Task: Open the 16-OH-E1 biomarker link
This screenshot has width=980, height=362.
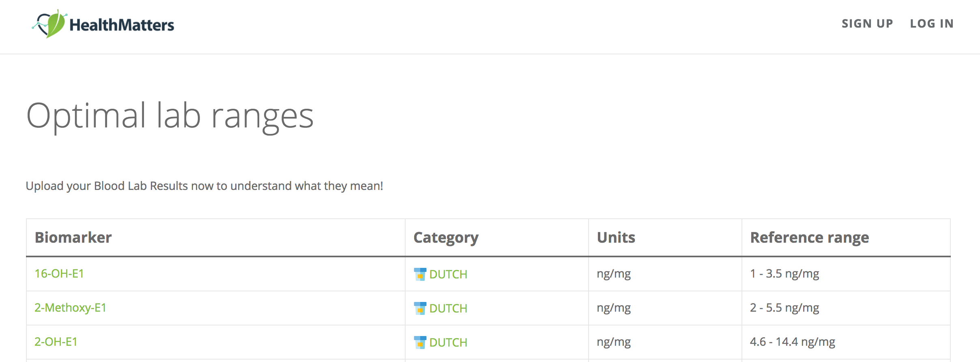Action: click(x=59, y=274)
